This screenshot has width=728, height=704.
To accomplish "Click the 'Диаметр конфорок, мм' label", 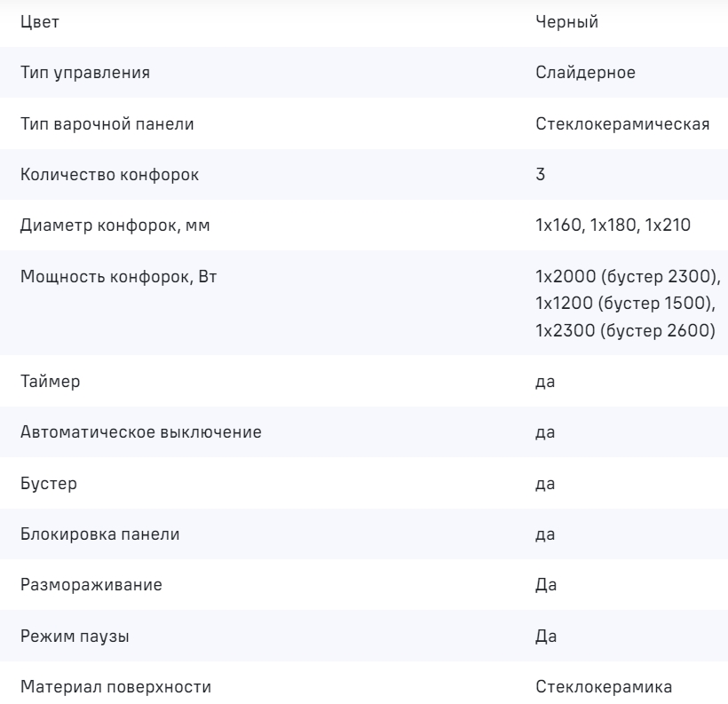I will (115, 225).
